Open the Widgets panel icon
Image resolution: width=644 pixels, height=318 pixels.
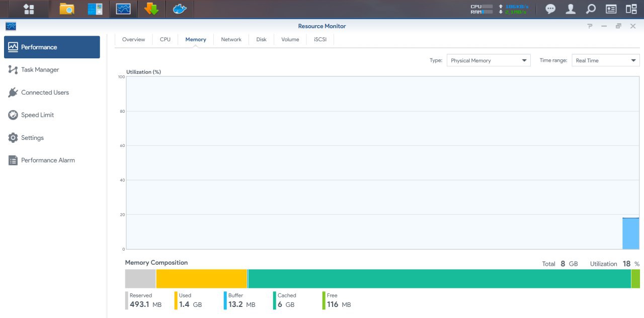(611, 9)
